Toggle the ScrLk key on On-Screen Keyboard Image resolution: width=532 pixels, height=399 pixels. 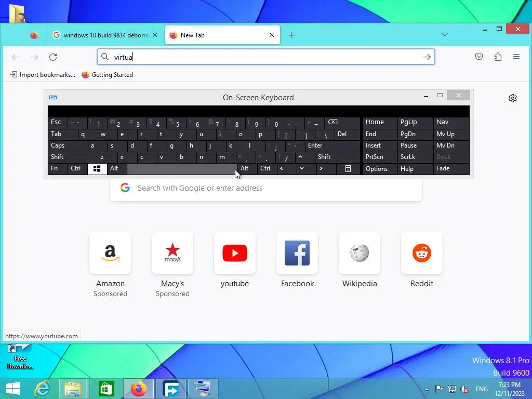click(x=415, y=157)
